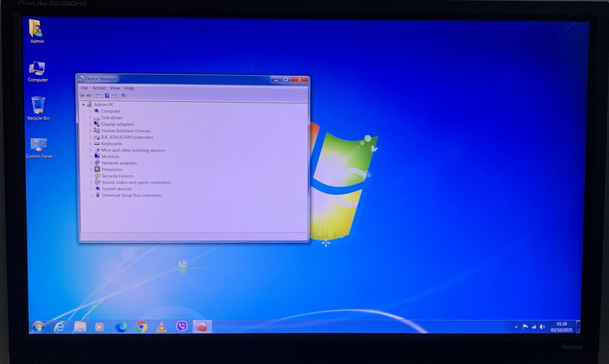The image size is (609, 364).
Task: Expand the Processors node
Action: point(91,170)
